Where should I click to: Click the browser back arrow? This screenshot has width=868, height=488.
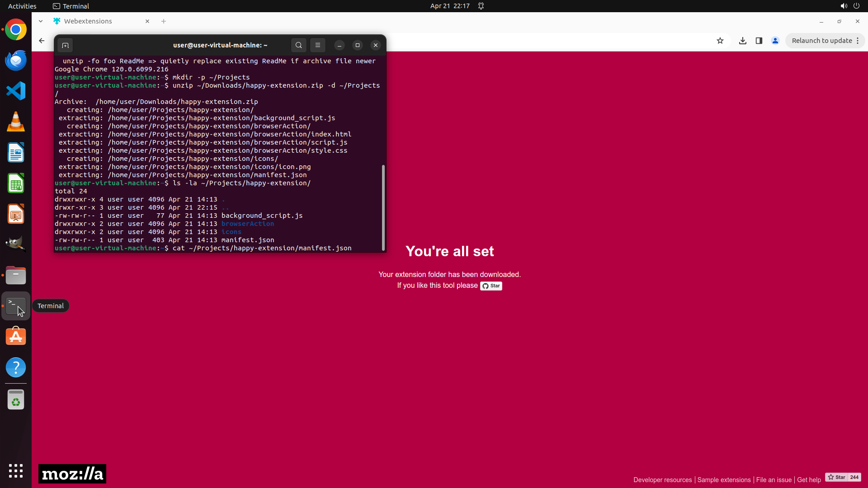point(42,41)
